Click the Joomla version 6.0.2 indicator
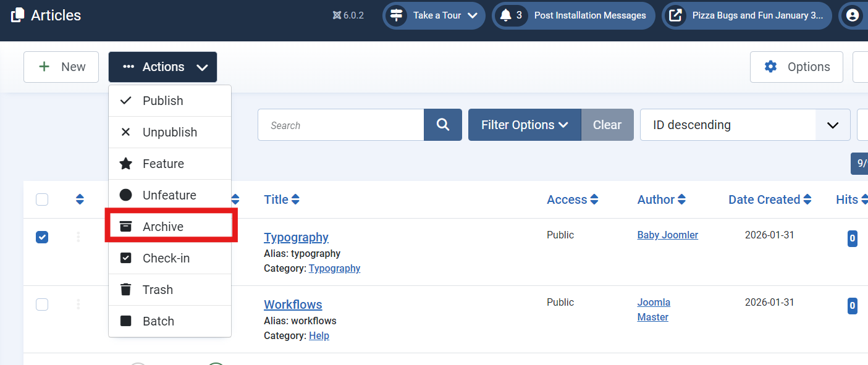868x365 pixels. click(x=348, y=15)
